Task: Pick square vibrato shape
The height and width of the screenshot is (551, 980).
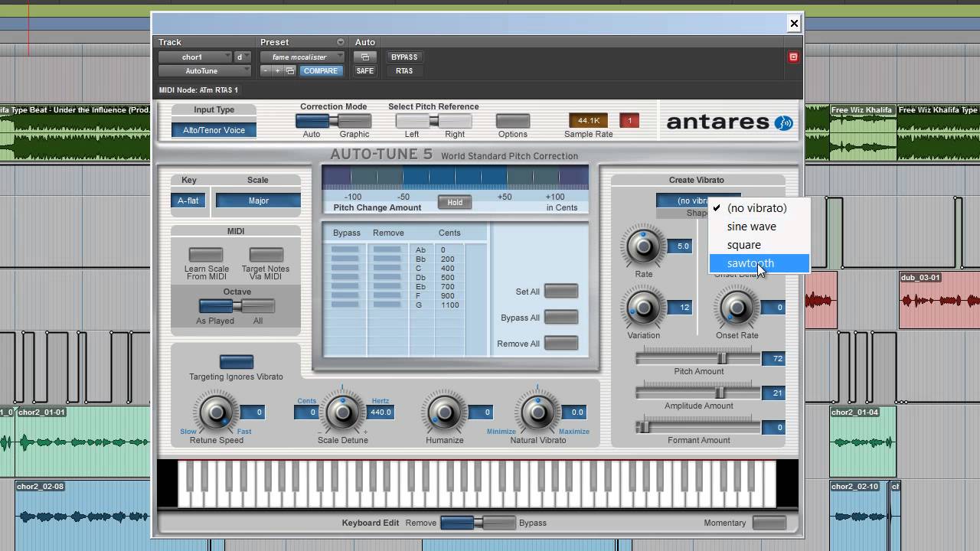Action: tap(759, 245)
